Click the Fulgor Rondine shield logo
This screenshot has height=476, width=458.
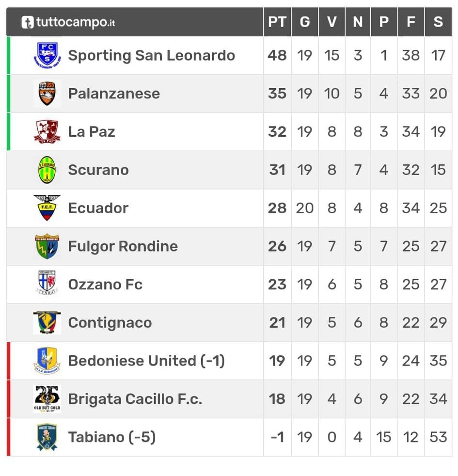(x=47, y=246)
